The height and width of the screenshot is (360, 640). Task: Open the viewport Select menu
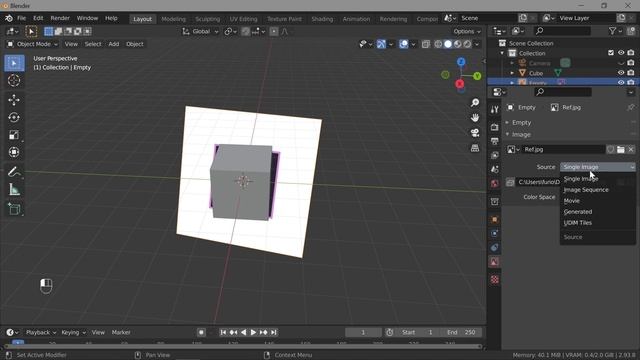(x=93, y=44)
